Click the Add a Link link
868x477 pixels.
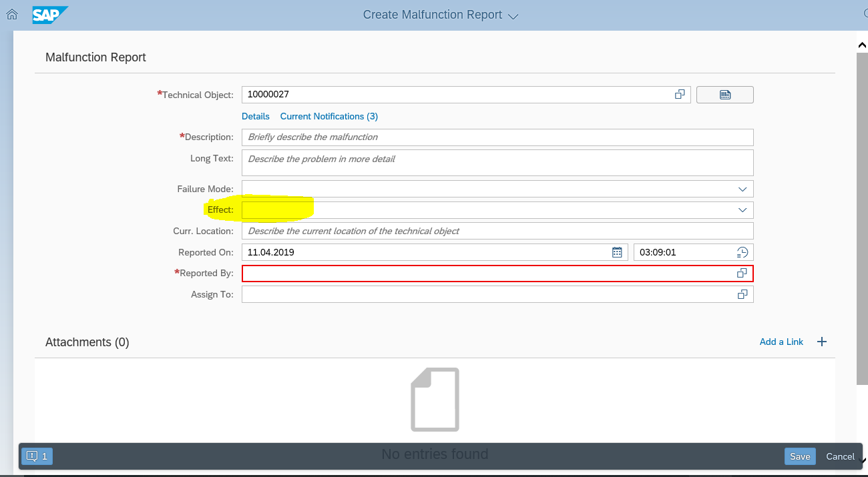coord(781,342)
